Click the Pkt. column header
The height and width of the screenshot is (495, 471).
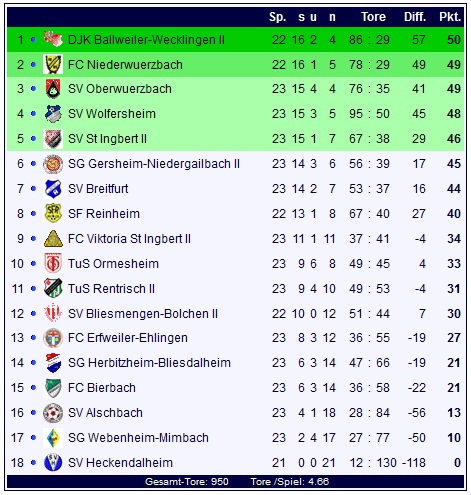(x=450, y=17)
